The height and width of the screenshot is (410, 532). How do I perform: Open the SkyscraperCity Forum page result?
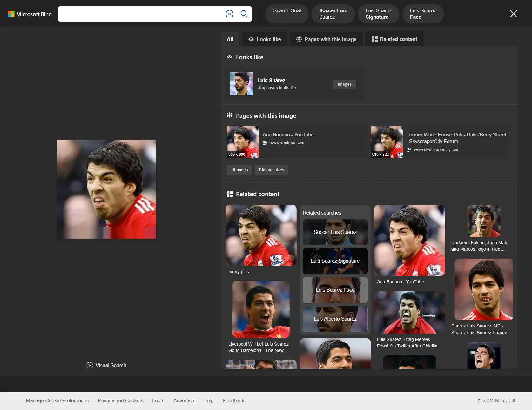456,138
